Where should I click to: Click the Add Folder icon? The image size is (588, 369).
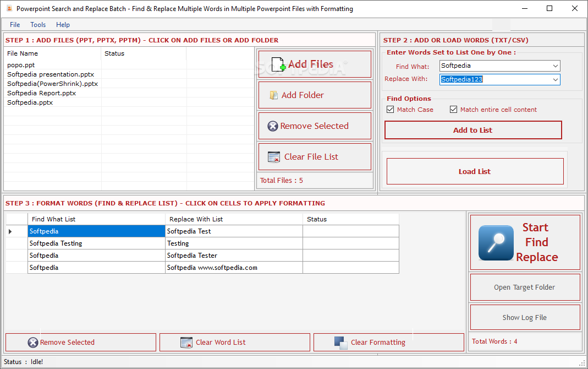pos(274,95)
